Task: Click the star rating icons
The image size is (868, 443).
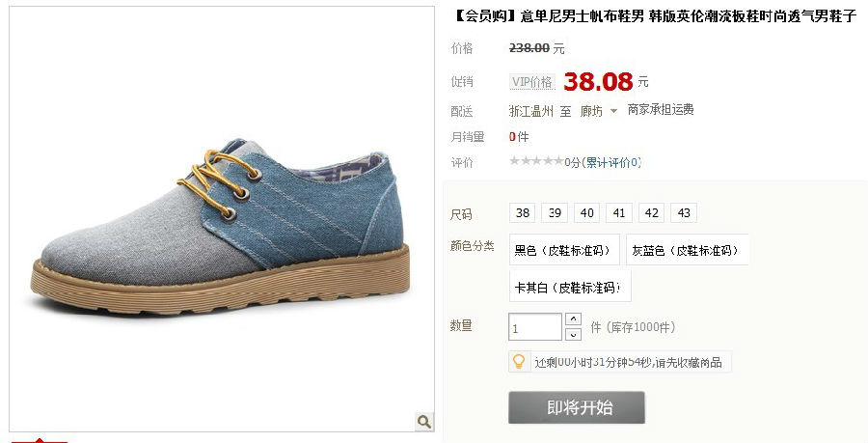Action: coord(536,161)
